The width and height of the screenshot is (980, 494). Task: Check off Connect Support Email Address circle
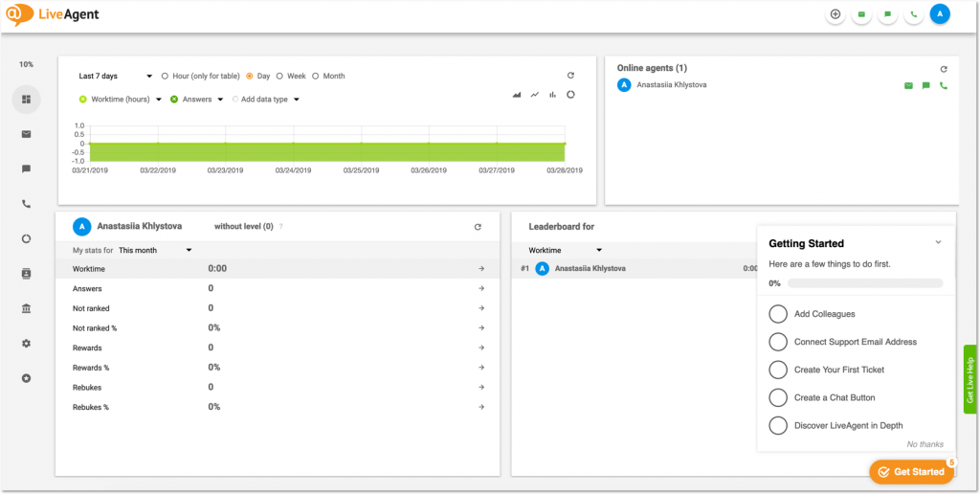778,342
